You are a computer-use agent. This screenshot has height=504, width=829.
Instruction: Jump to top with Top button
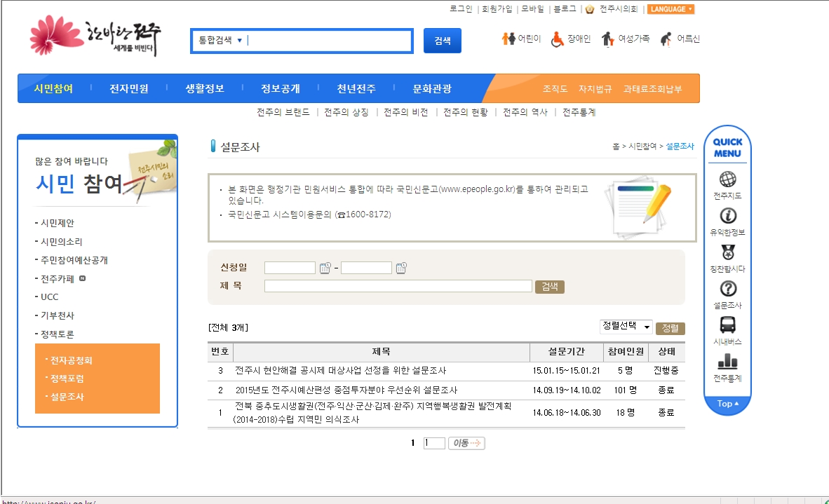pyautogui.click(x=727, y=404)
